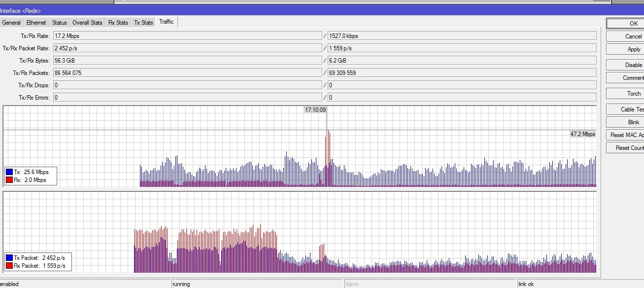Open the Comment dialog
This screenshot has height=288, width=644.
click(625, 78)
